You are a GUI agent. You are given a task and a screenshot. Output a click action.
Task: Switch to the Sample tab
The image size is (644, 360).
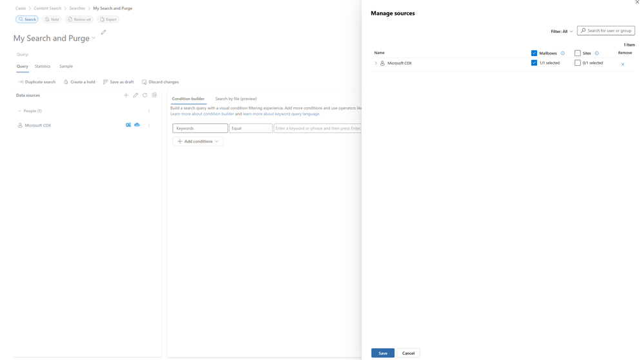pyautogui.click(x=66, y=66)
